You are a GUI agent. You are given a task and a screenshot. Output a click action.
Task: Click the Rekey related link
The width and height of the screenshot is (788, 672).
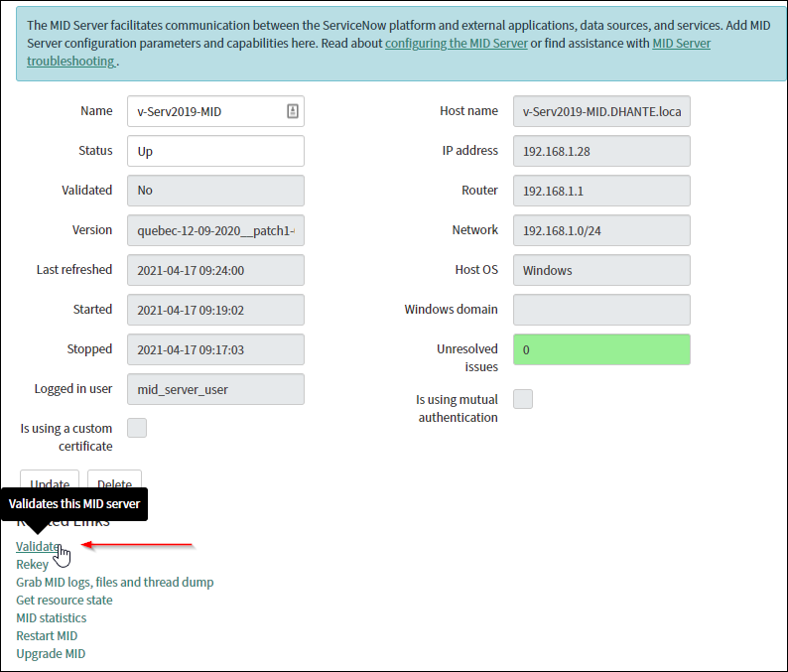point(32,565)
